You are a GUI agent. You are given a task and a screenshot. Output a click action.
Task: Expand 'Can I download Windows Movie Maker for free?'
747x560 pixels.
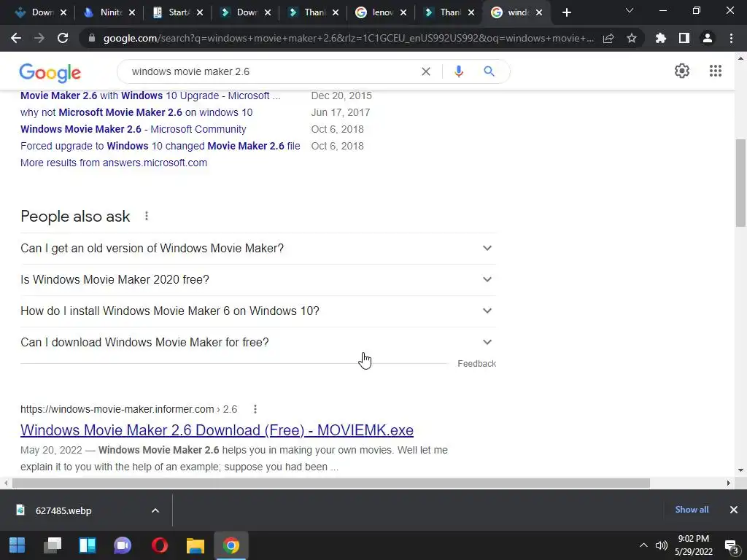pos(258,343)
